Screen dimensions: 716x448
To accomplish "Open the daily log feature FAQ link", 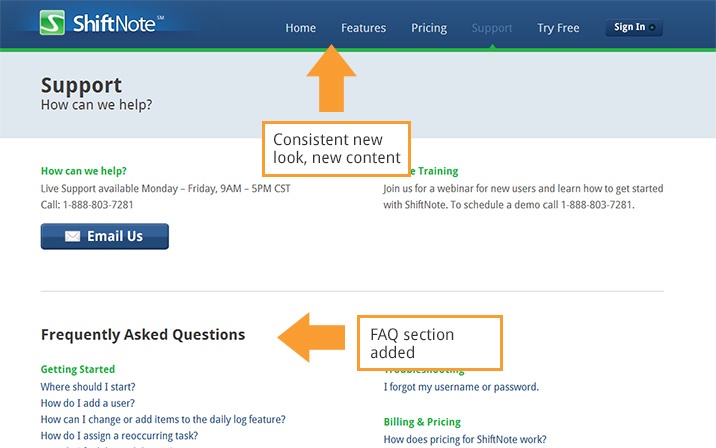I will [x=163, y=419].
